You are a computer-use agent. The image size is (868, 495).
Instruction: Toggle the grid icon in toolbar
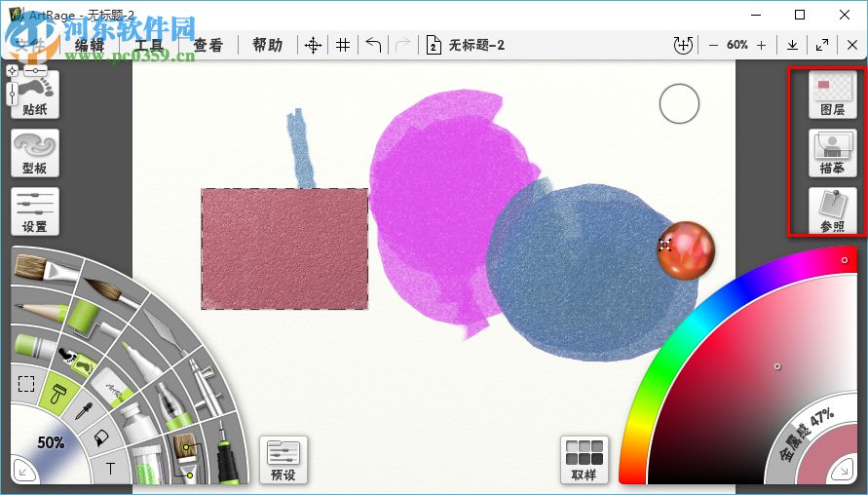click(343, 45)
